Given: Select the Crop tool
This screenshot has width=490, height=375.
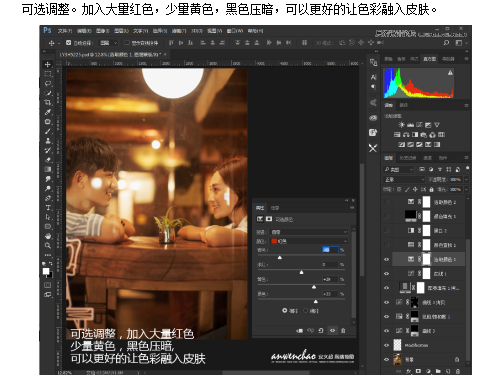Looking at the screenshot, I should coord(48,102).
